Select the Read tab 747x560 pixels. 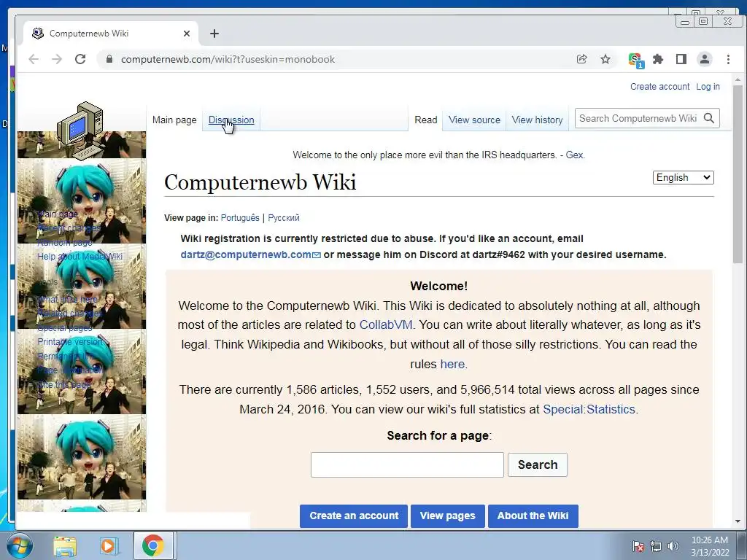click(x=425, y=120)
